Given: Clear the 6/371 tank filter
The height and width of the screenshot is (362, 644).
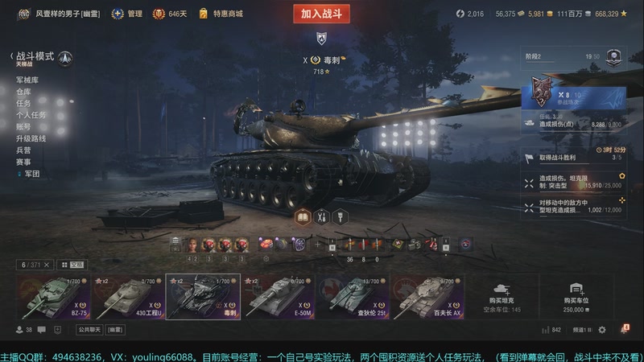Looking at the screenshot, I should [47, 265].
